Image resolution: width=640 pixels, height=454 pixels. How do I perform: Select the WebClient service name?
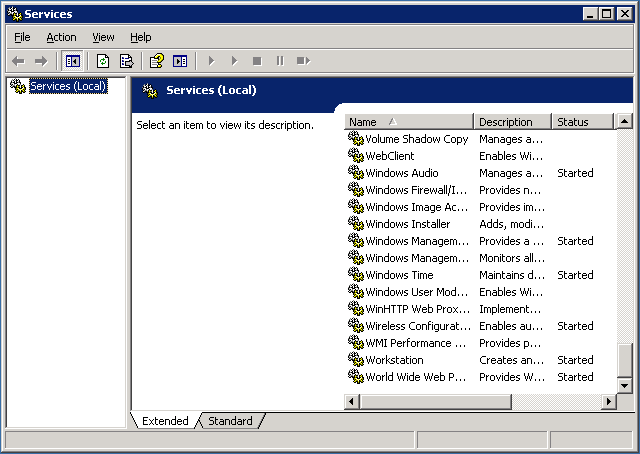point(390,156)
